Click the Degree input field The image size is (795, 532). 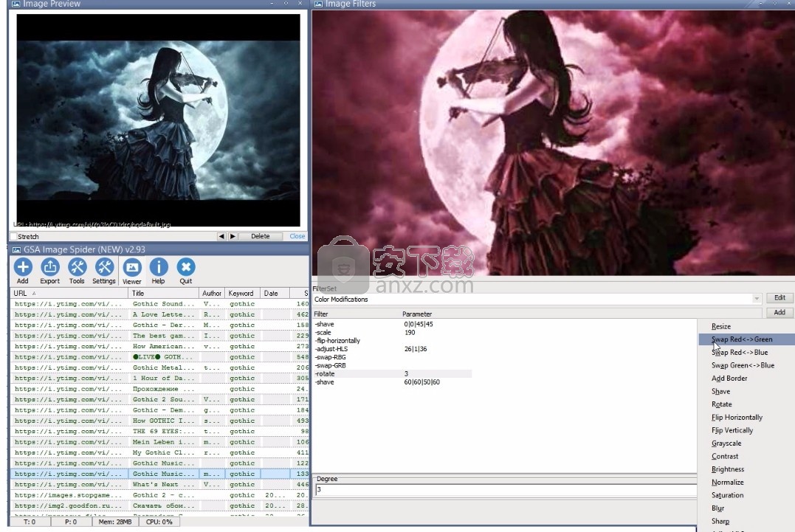[x=506, y=489]
